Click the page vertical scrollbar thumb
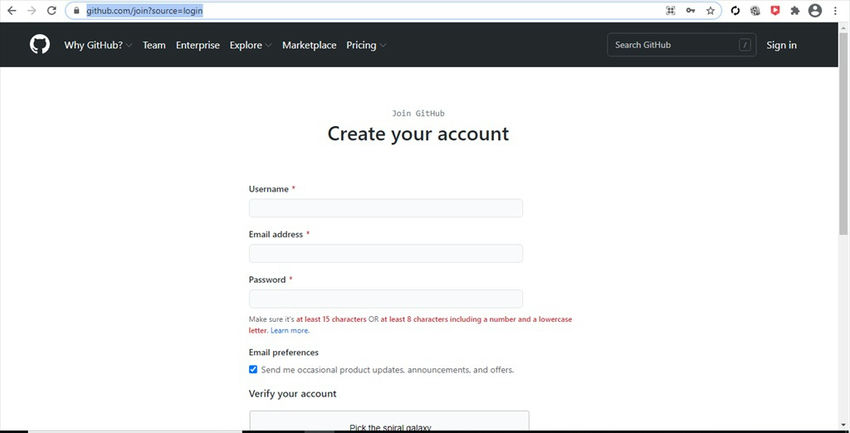The width and height of the screenshot is (850, 433). point(843,133)
